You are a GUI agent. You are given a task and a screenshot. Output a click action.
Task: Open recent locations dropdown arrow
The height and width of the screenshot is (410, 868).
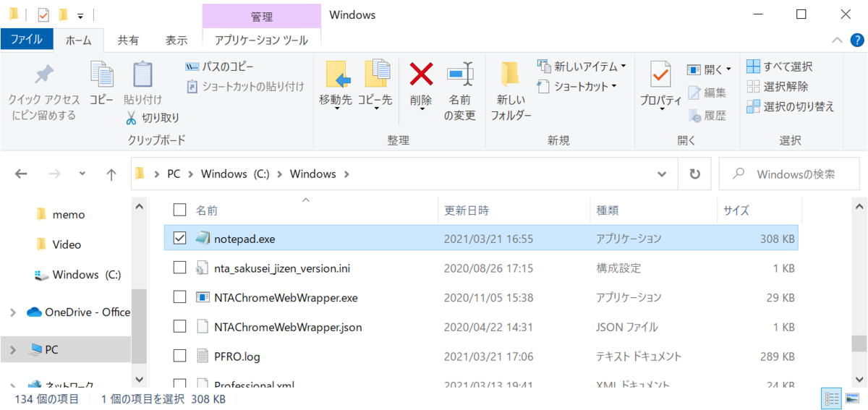(x=82, y=174)
